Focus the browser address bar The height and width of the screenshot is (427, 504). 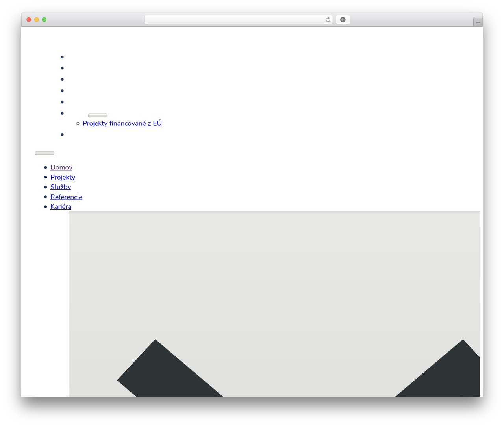coord(238,20)
